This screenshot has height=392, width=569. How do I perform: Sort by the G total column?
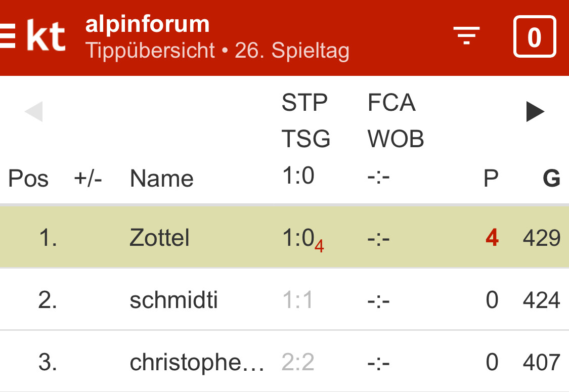(551, 179)
